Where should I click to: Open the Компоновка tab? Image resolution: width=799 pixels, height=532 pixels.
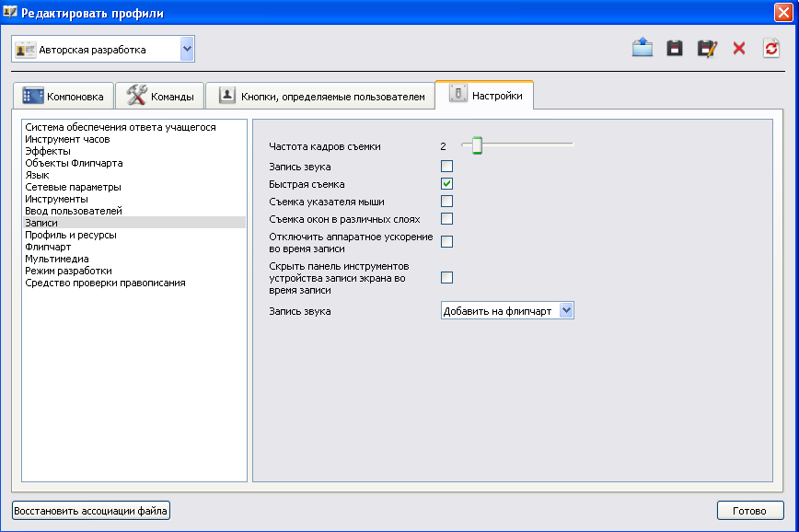[x=64, y=96]
